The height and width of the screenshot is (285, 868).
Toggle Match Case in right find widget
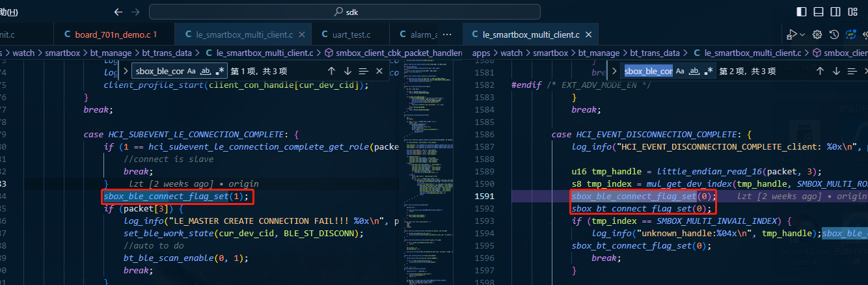coord(680,71)
